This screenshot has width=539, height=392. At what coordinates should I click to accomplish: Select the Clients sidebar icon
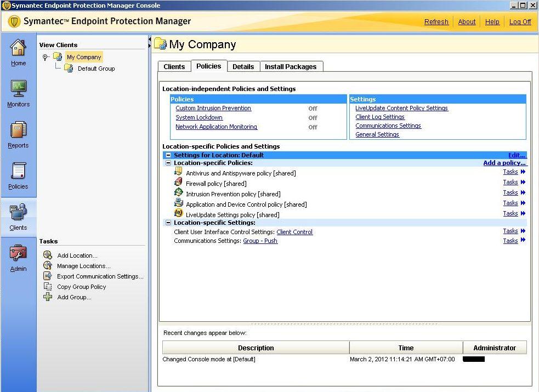coord(18,212)
